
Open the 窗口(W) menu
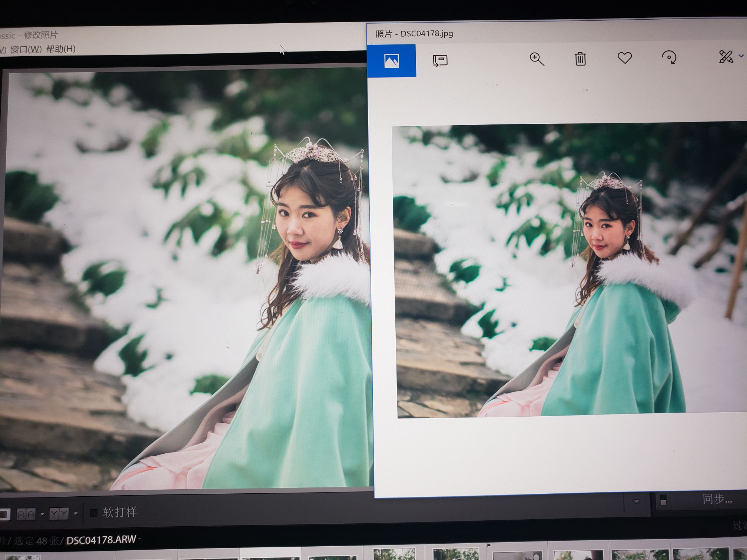coord(26,49)
